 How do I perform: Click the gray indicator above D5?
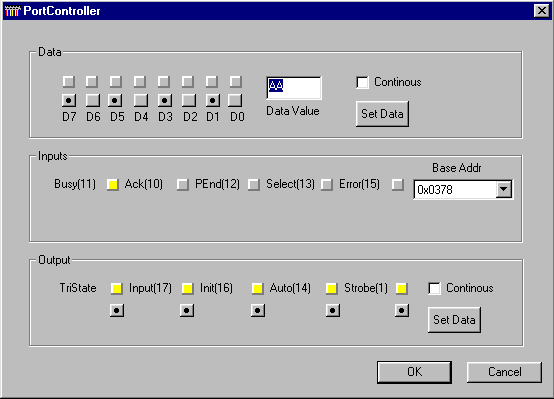click(116, 82)
